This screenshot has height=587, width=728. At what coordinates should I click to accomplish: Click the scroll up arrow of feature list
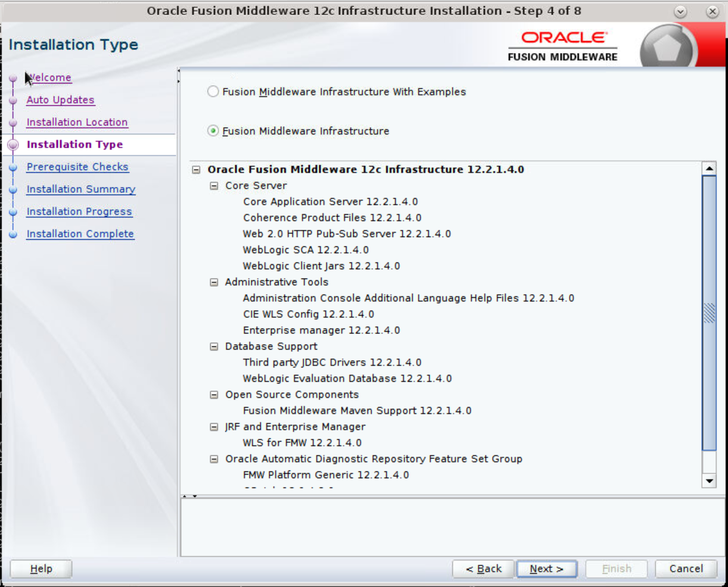coord(709,168)
